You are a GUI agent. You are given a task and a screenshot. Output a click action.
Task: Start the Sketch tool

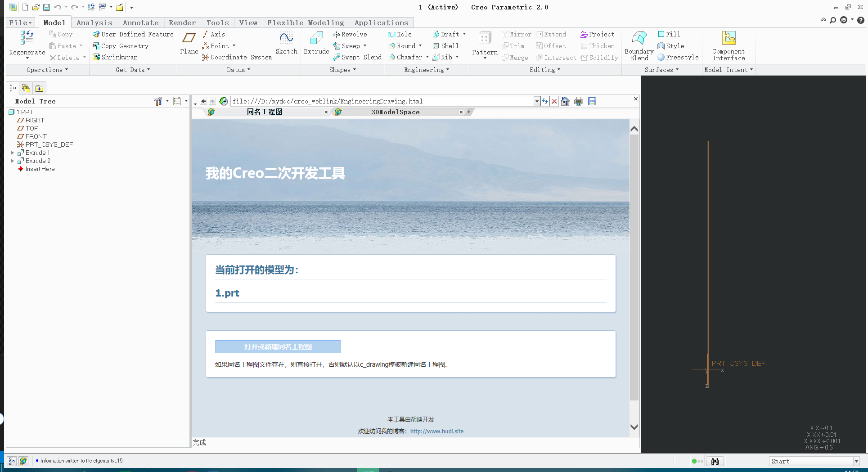point(287,43)
